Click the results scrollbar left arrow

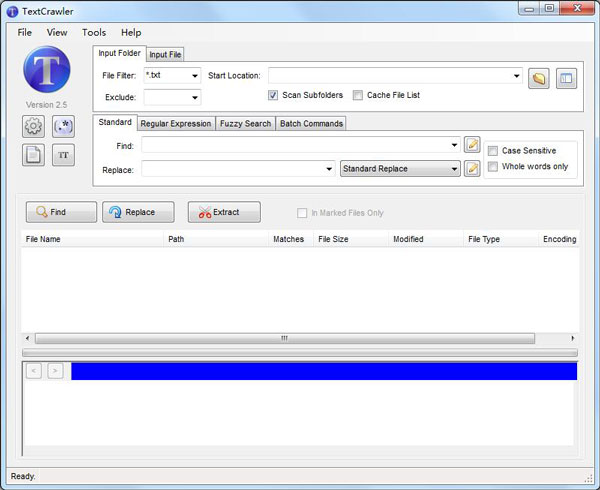pos(27,338)
